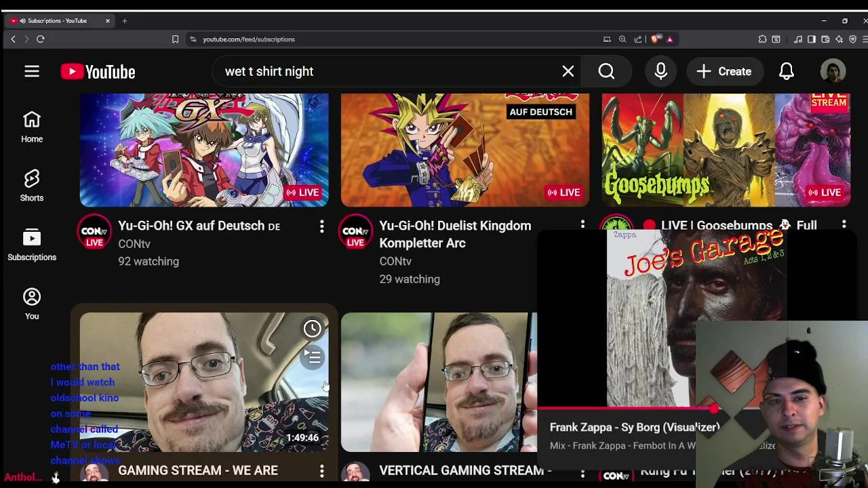
Task: Seek the miniplayer red progress bar
Action: (625, 409)
